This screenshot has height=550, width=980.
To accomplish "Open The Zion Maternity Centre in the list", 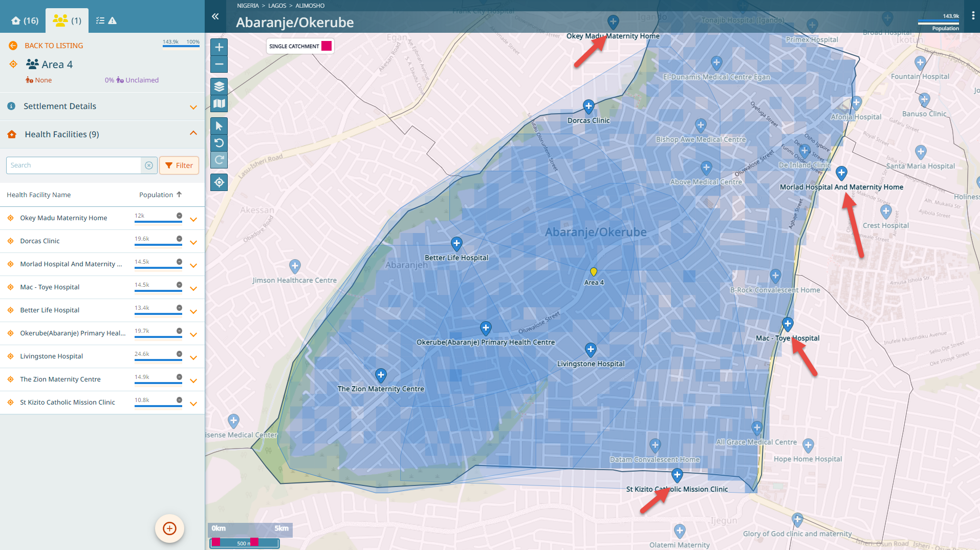I will click(x=60, y=379).
